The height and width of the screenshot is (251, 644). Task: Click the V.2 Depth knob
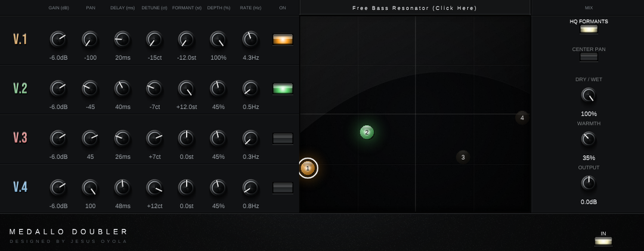(x=218, y=89)
